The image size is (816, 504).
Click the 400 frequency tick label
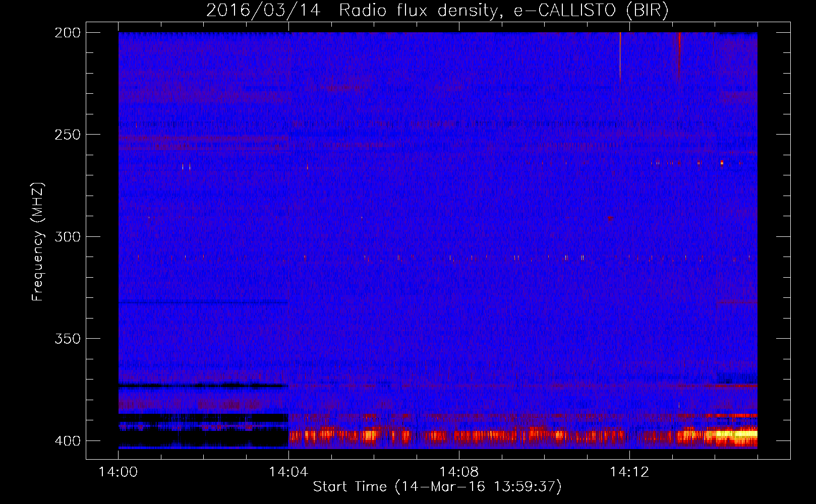click(68, 441)
